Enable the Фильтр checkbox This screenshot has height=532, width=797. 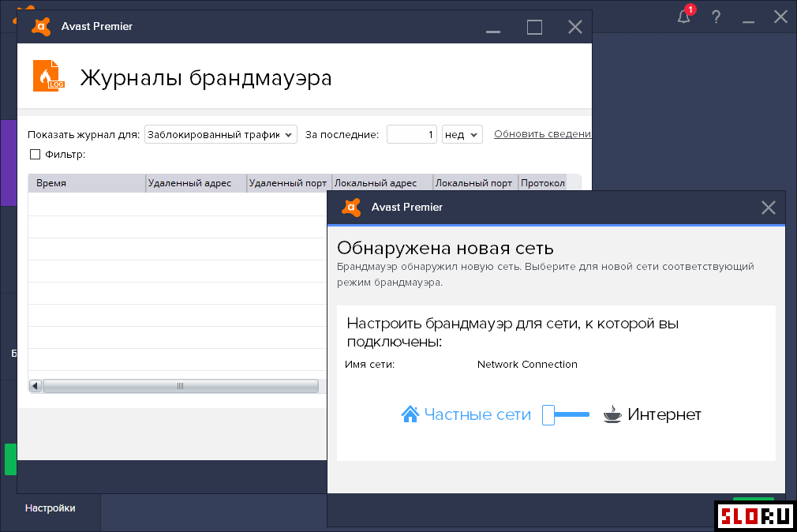tap(35, 154)
